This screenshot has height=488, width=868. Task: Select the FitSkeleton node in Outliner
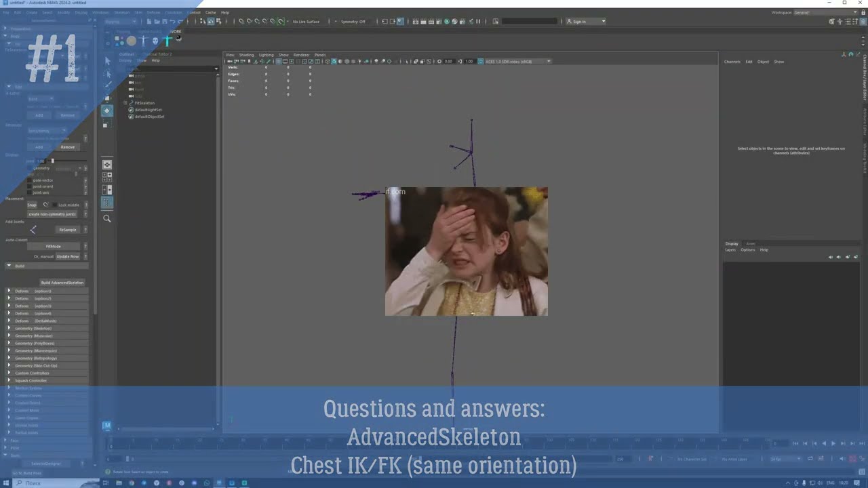(144, 103)
